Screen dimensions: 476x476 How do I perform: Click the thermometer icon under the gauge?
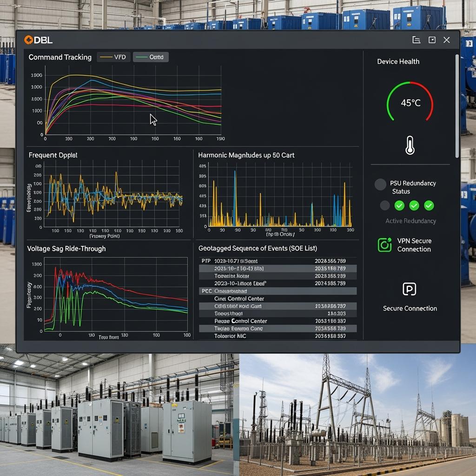[x=410, y=145]
